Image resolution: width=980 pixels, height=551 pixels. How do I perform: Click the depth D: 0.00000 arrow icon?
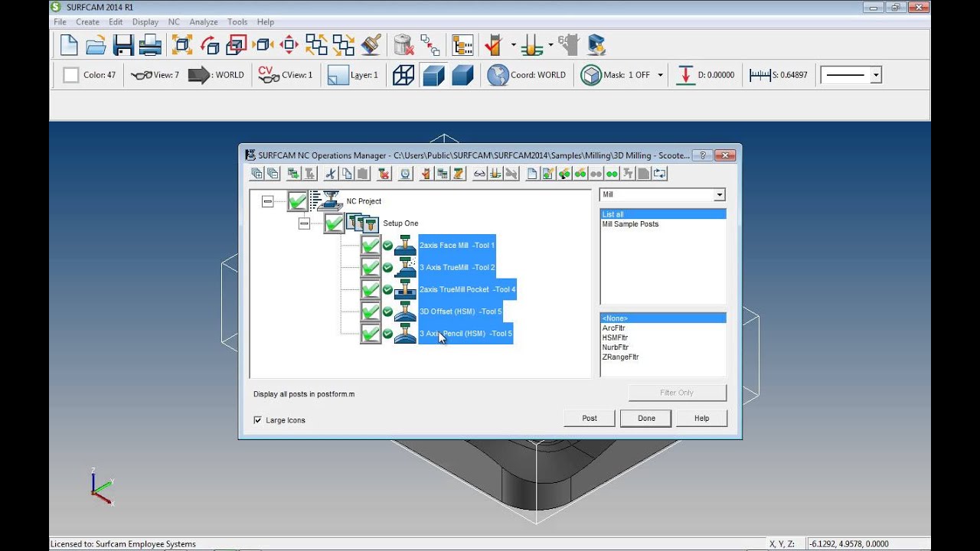(685, 75)
